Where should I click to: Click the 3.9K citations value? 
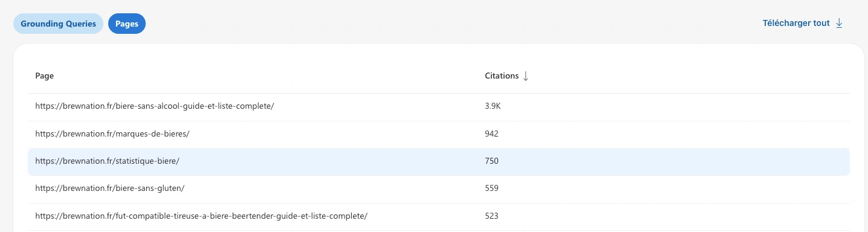click(x=493, y=106)
